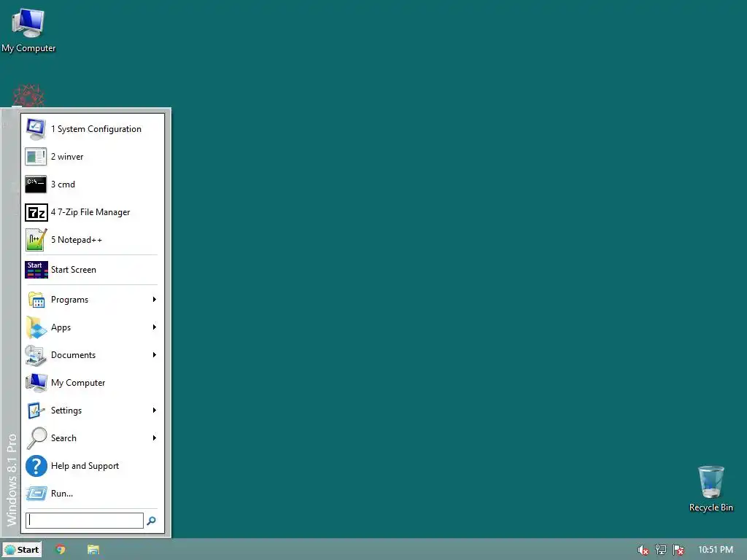This screenshot has width=747, height=560.
Task: Click the Programs folder icon
Action: tap(36, 300)
